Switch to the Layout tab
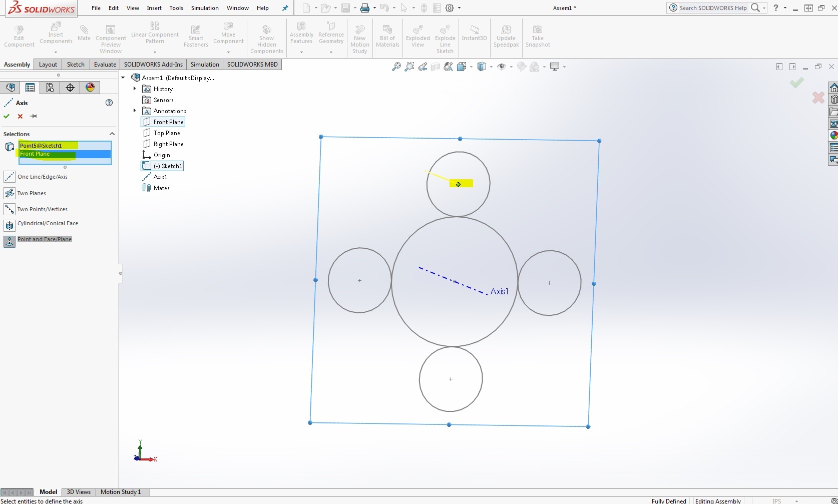The image size is (838, 504). pyautogui.click(x=48, y=65)
